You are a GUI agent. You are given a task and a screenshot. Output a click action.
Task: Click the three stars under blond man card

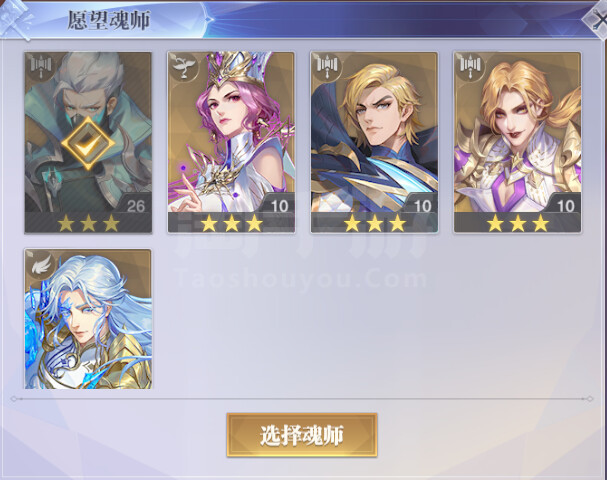pyautogui.click(x=374, y=223)
